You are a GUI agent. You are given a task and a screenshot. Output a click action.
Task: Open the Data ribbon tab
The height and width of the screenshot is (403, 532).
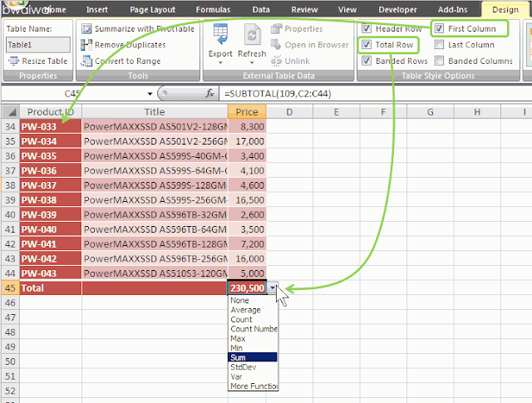(261, 10)
